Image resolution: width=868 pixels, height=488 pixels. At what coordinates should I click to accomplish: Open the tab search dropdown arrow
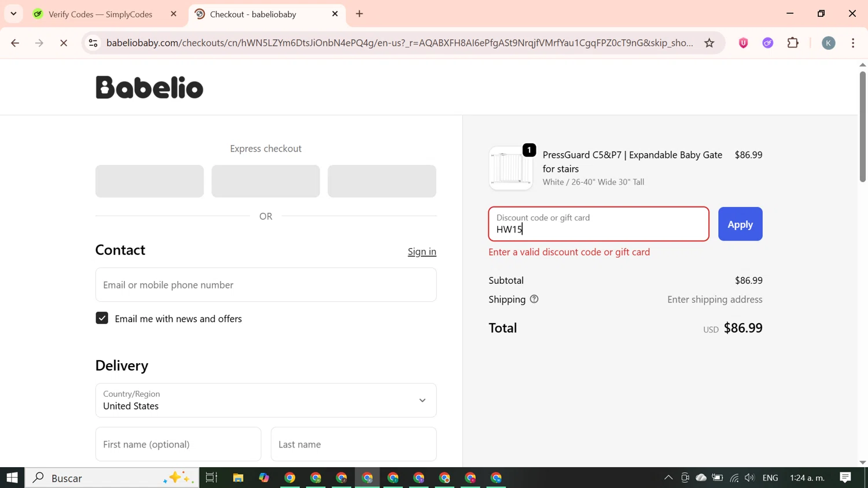pyautogui.click(x=13, y=14)
